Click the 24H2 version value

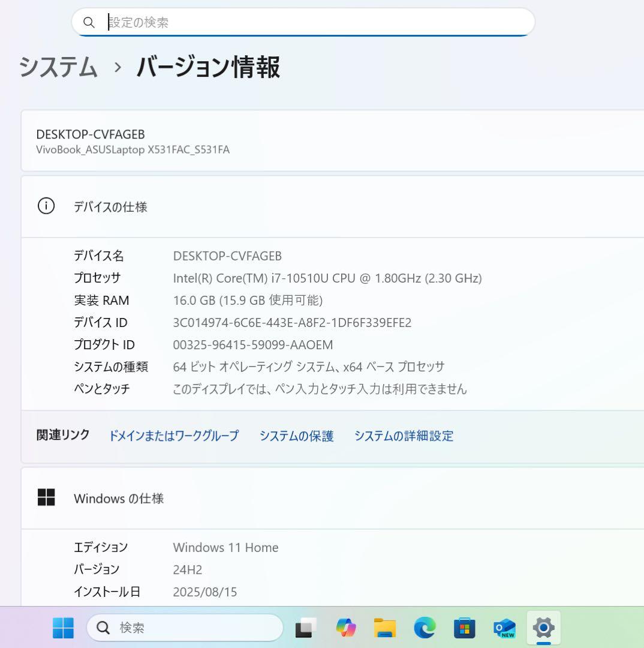[188, 570]
